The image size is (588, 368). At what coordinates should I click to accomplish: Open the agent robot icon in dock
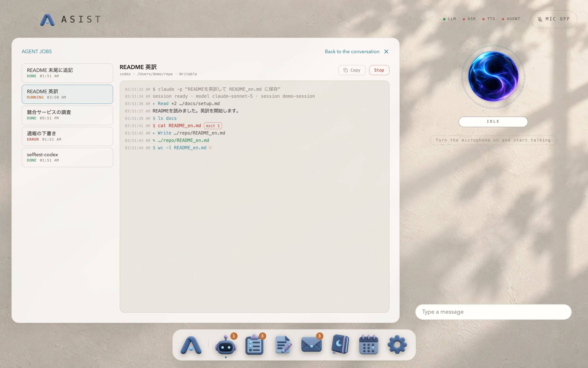click(226, 345)
